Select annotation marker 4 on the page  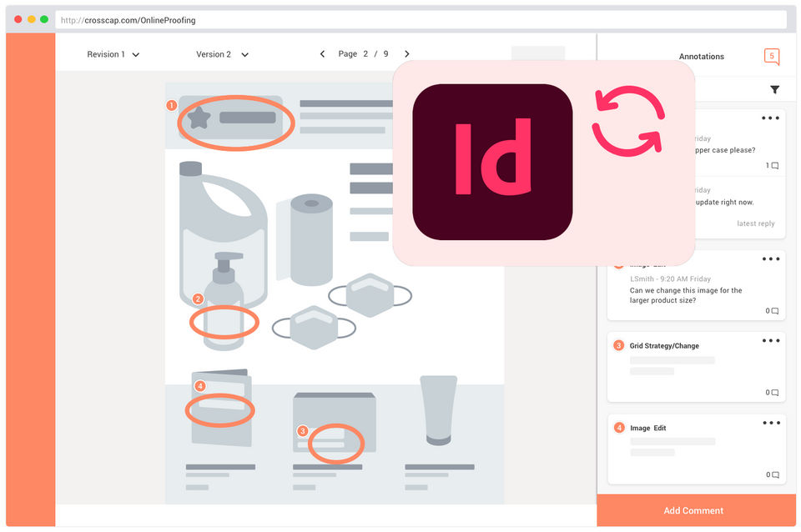[x=200, y=386]
